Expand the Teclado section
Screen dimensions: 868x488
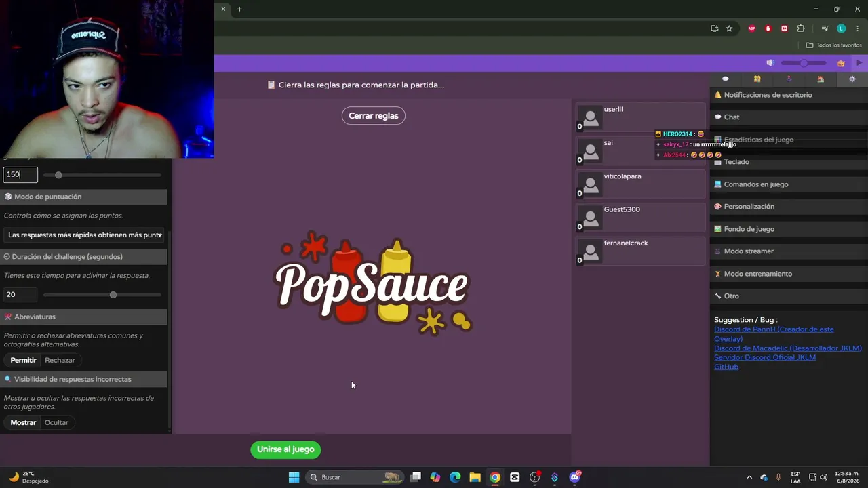789,162
